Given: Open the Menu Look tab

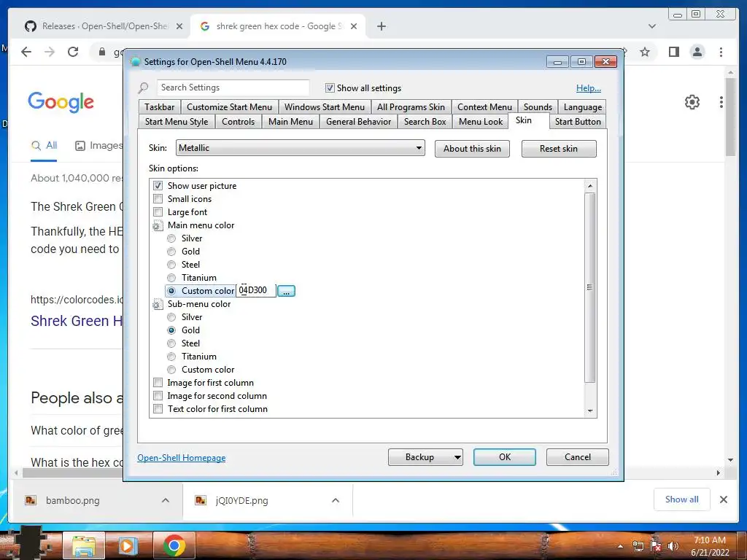Looking at the screenshot, I should 481,122.
